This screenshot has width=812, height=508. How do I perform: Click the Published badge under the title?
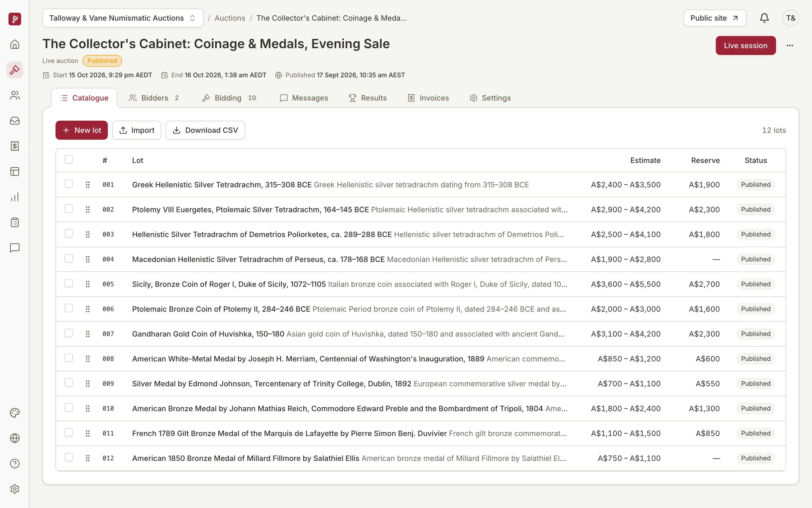102,61
